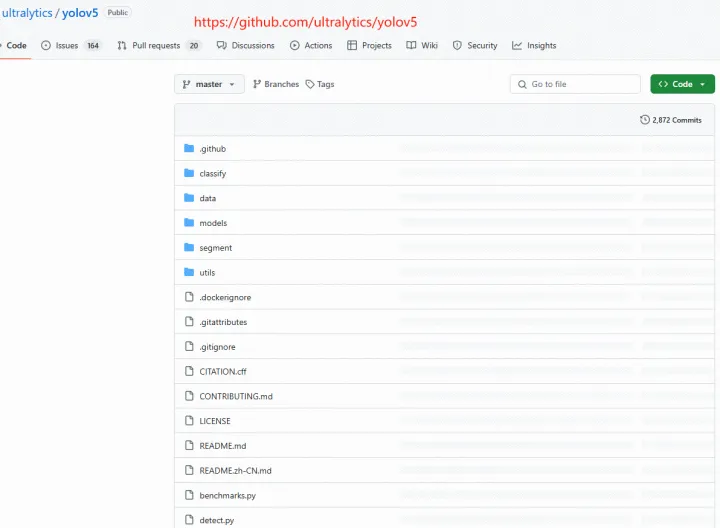The width and height of the screenshot is (721, 528).
Task: Open the utils folder name
Action: point(207,273)
